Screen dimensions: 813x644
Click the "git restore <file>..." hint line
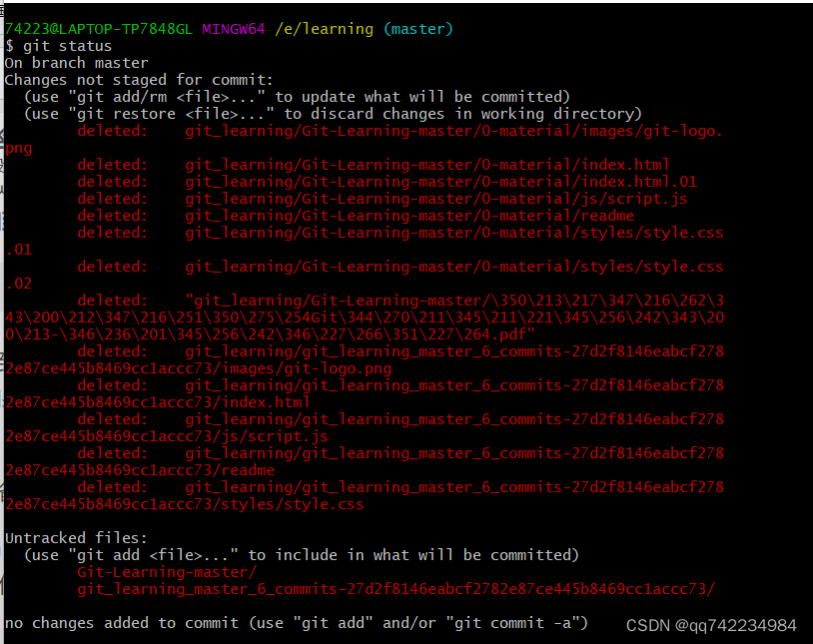coord(333,114)
